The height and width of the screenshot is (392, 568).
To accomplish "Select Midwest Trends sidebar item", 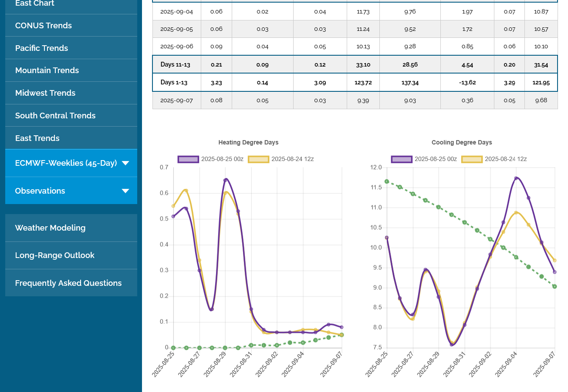I will coord(45,93).
